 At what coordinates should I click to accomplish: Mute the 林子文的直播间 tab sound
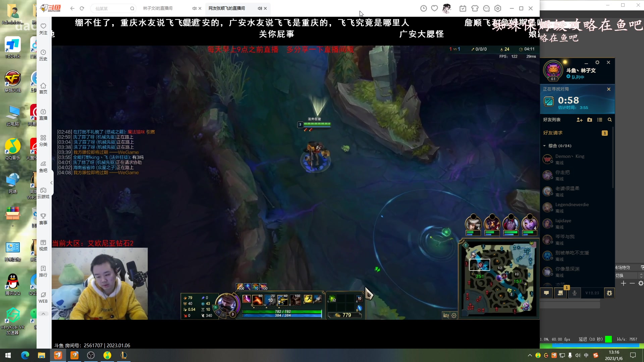(194, 8)
